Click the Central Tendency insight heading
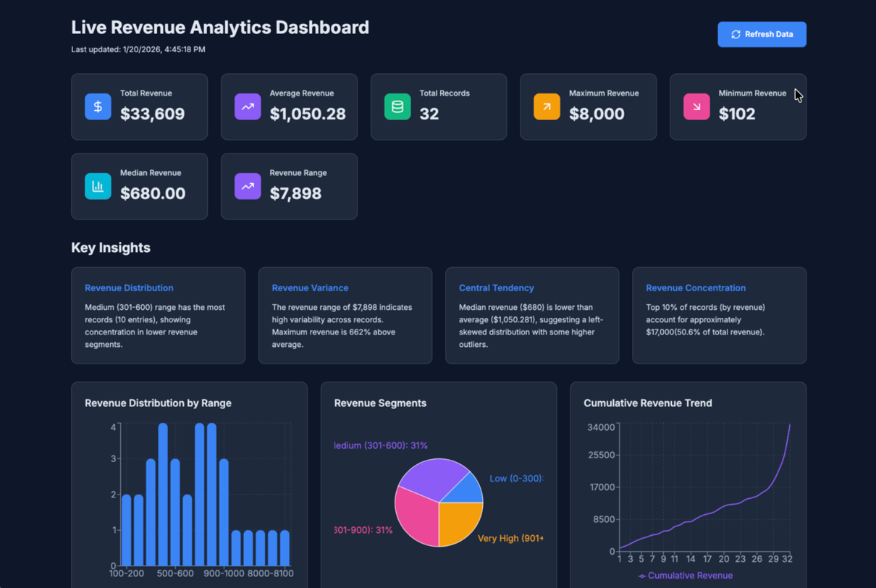This screenshot has height=588, width=876. coord(497,287)
